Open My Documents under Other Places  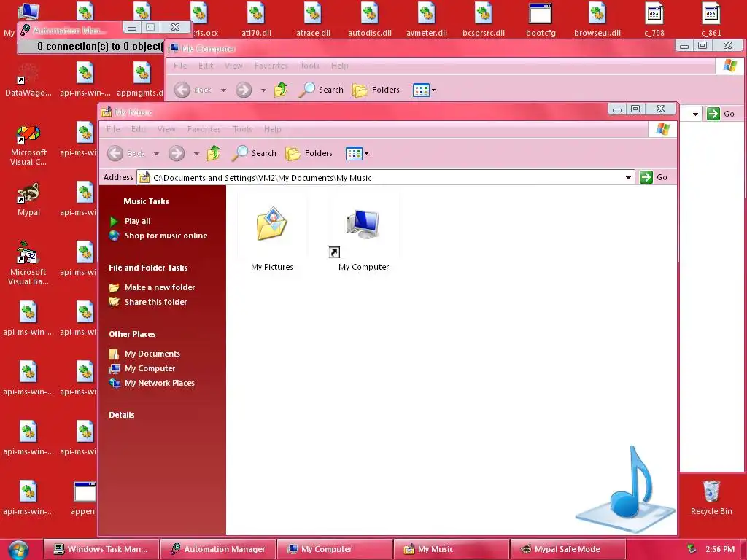tap(152, 354)
